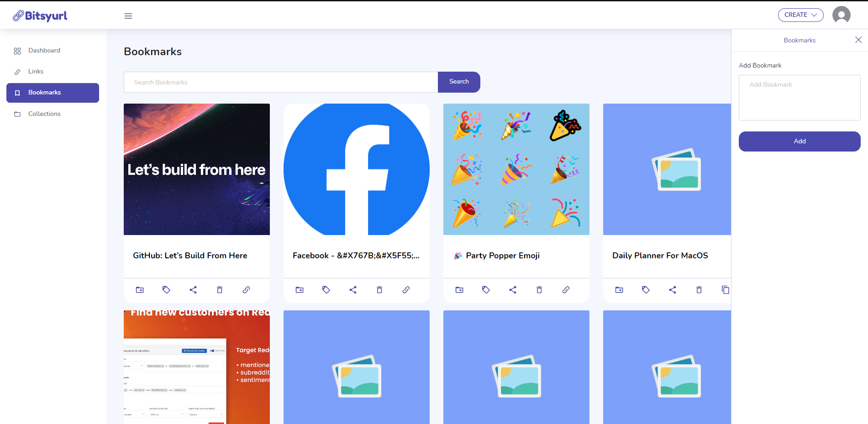Add Party Popper Emoji to a collection

459,290
